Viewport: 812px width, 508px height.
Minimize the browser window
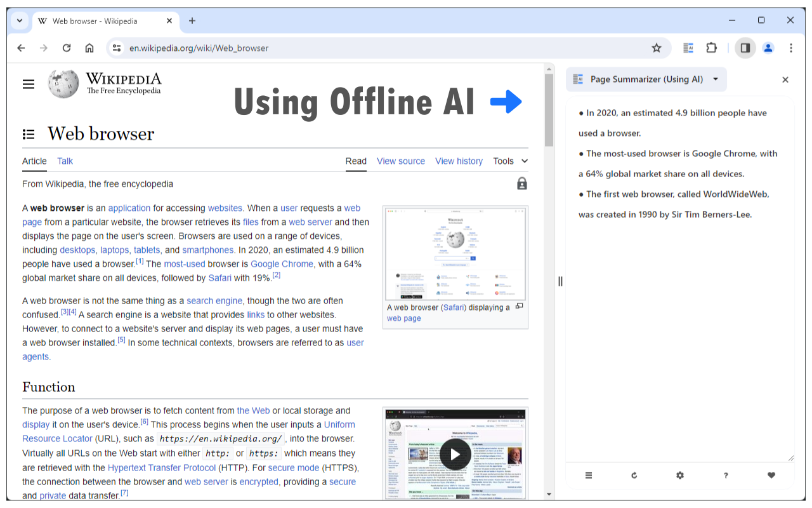[x=733, y=20]
